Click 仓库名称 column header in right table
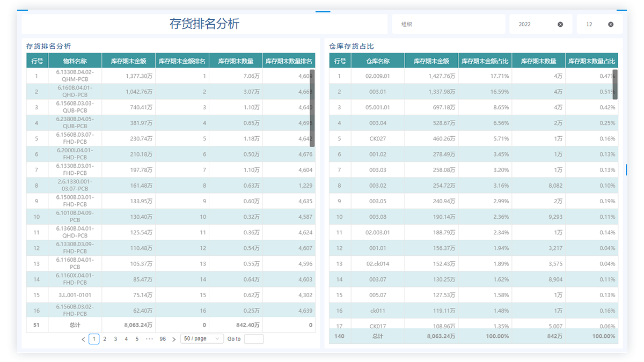The height and width of the screenshot is (362, 644). pos(378,61)
